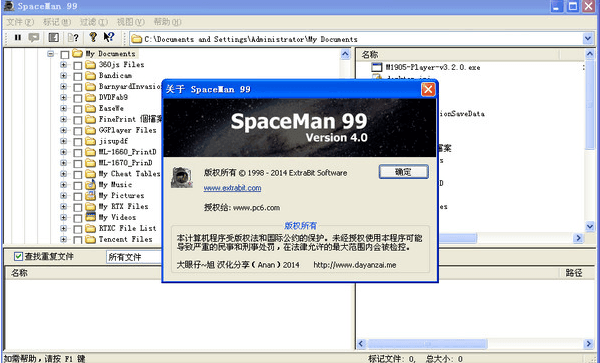Click the SpaceMan 99 title bar icon

point(8,6)
